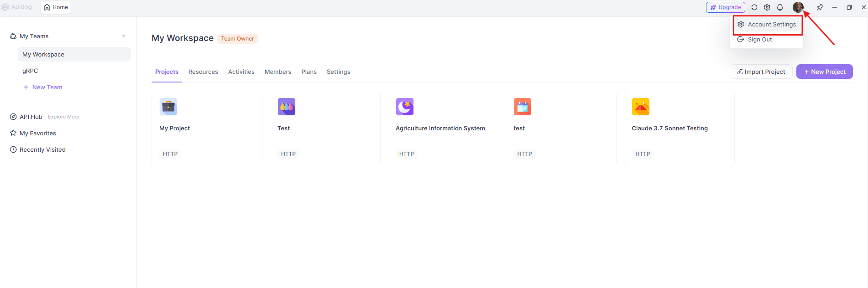This screenshot has width=868, height=288.
Task: Click HTTP tag on Test card
Action: click(x=288, y=154)
